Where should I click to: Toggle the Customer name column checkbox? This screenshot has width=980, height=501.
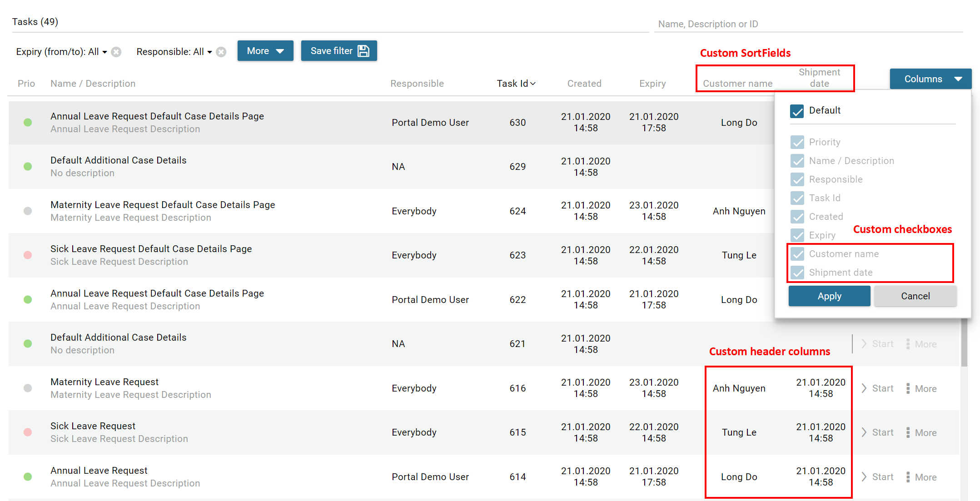click(797, 254)
